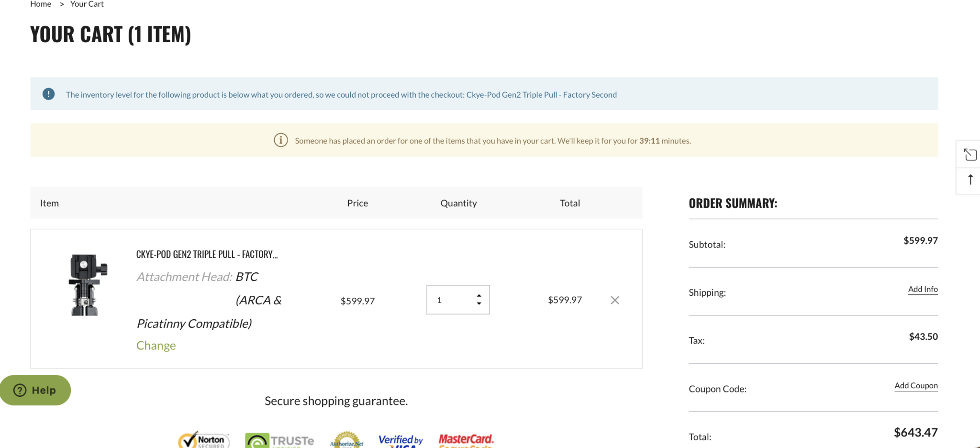Click the info icon in yellow banner
This screenshot has height=448, width=980.
(280, 140)
